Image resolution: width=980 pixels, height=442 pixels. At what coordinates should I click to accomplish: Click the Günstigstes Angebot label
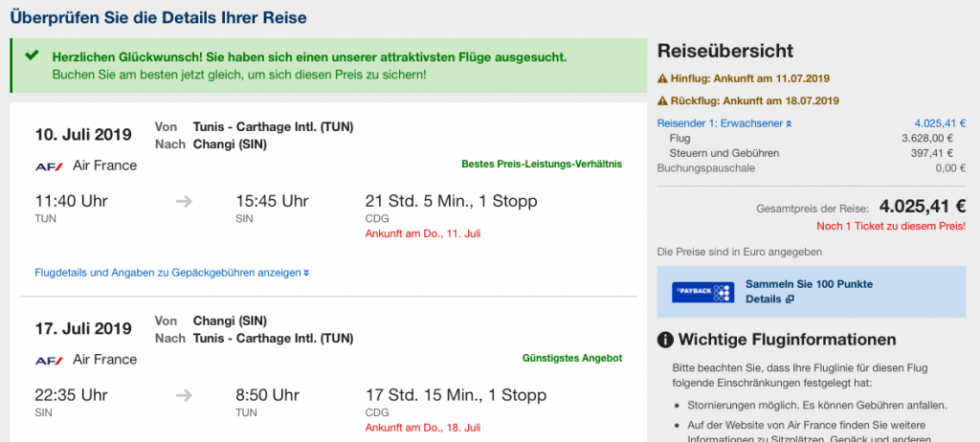coord(571,358)
